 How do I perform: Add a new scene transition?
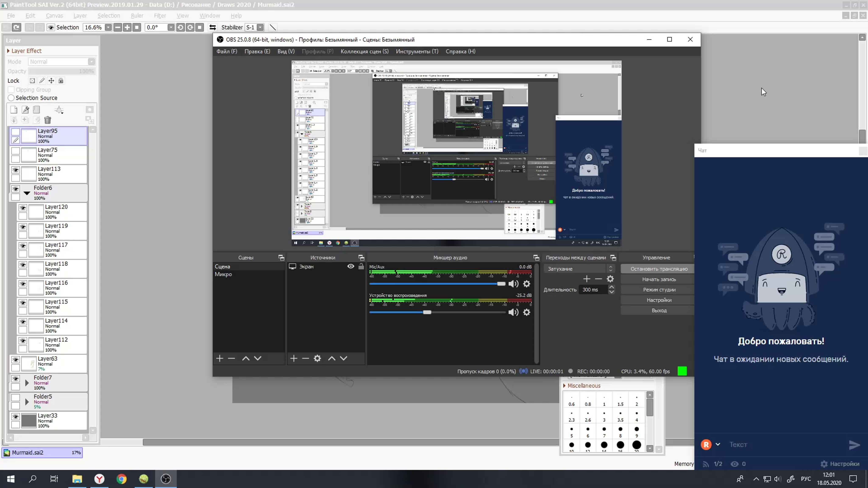tap(587, 279)
